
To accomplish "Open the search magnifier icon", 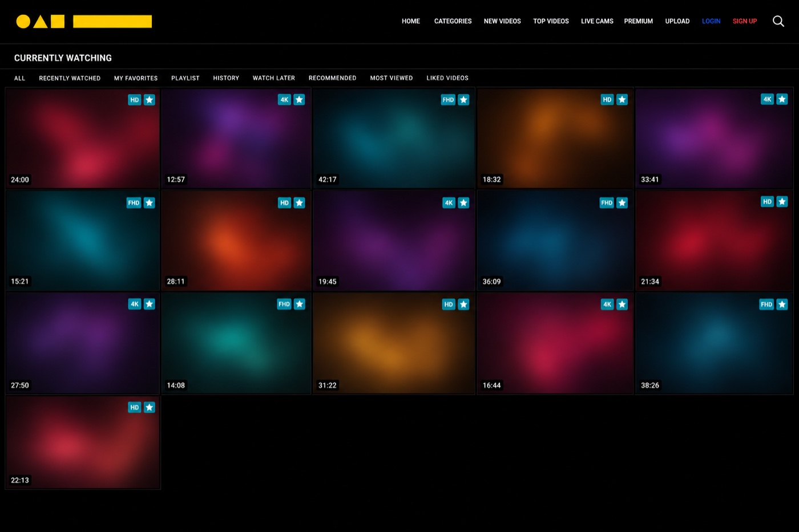I will 778,21.
